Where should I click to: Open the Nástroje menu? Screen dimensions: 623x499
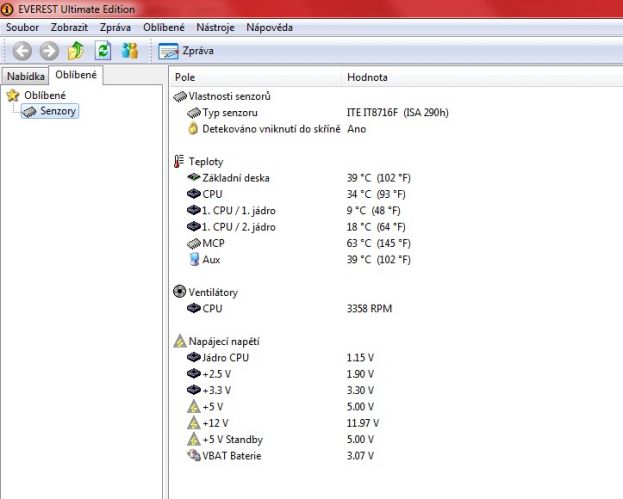pyautogui.click(x=215, y=27)
